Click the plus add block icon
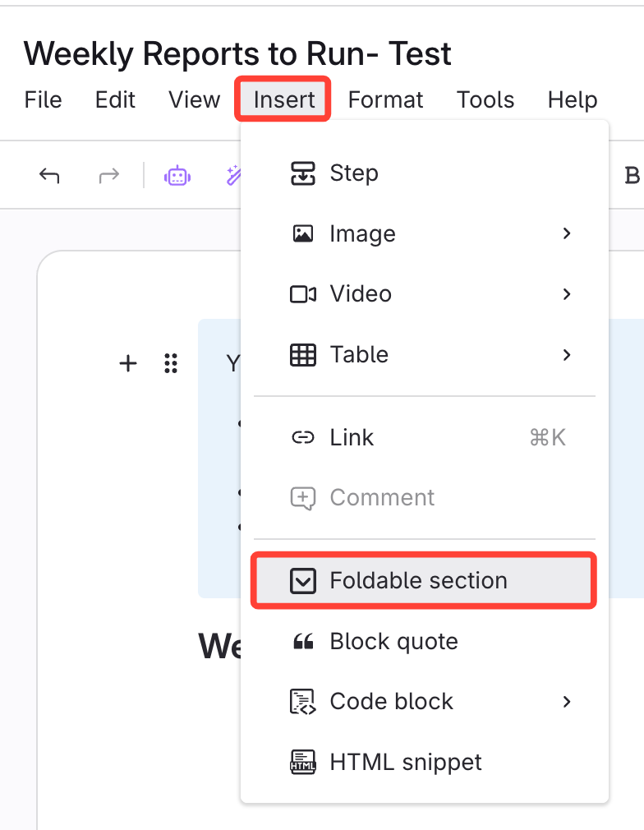Screen dimensions: 644x830 [128, 363]
